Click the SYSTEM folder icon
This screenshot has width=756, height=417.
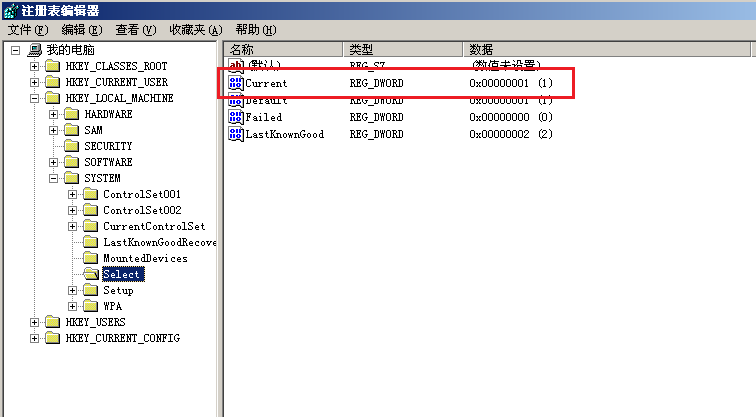click(x=71, y=178)
